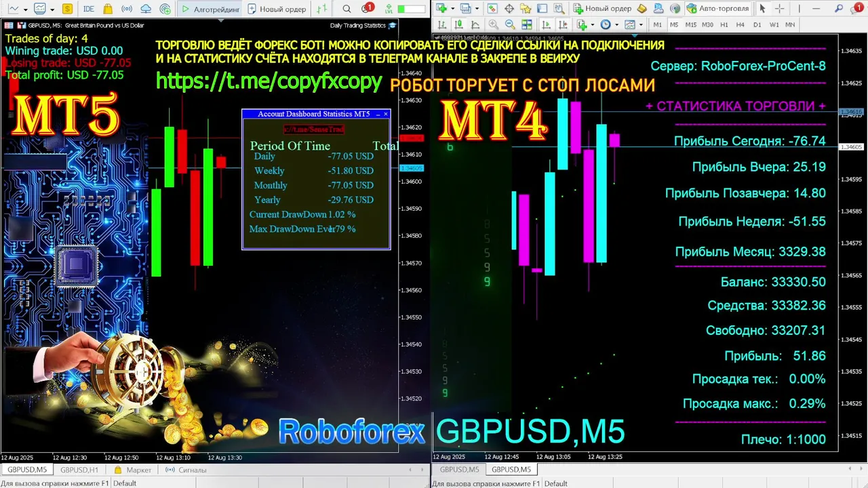Toggle the Алготрейдинг button in MT5
The height and width of the screenshot is (488, 868).
(x=210, y=9)
